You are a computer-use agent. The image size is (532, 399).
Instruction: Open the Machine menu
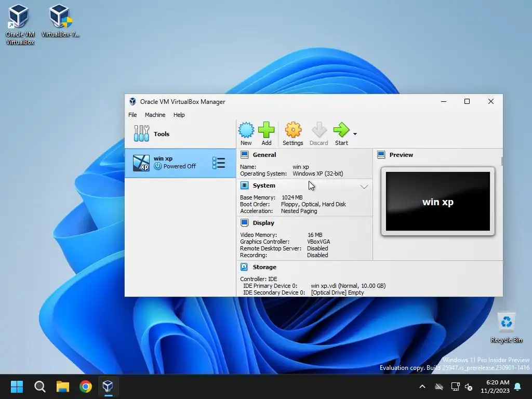click(x=155, y=115)
